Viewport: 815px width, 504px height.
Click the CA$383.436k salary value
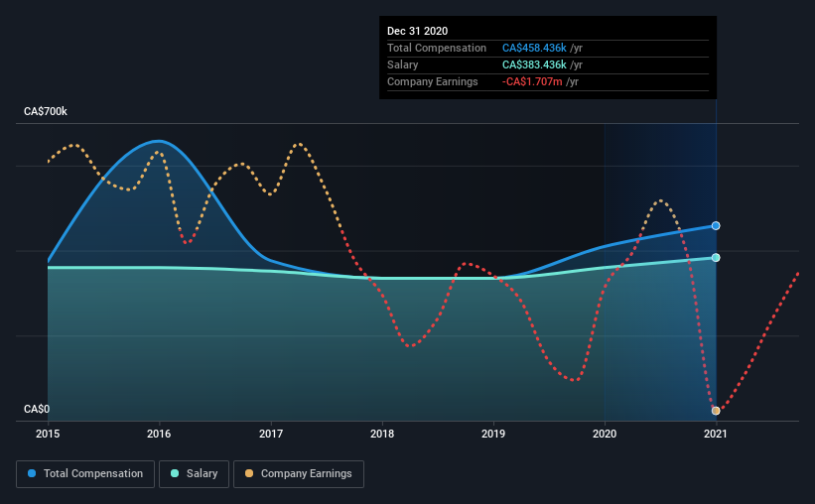[x=534, y=64]
